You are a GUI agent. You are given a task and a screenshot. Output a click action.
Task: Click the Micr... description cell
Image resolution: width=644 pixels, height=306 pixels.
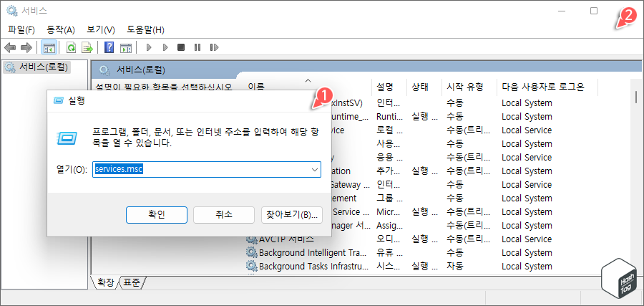[x=389, y=212]
